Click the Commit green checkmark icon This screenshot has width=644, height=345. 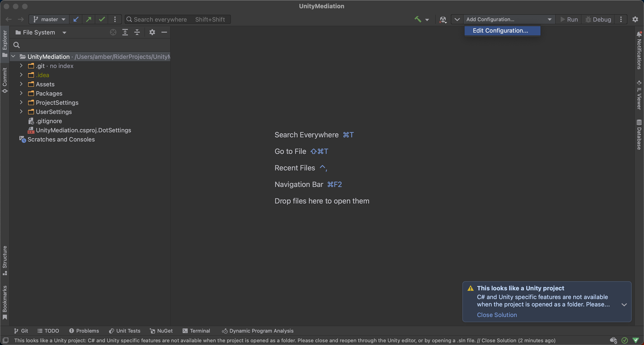pos(102,19)
